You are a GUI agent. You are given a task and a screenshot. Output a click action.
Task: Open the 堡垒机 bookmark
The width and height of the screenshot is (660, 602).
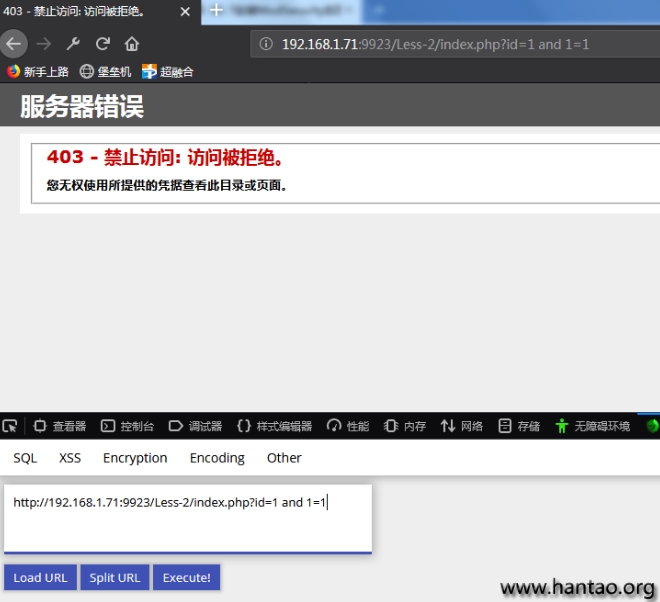(x=106, y=72)
